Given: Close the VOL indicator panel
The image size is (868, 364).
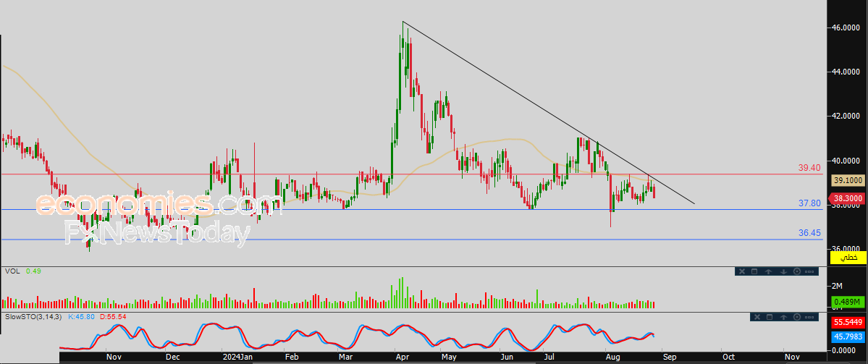Looking at the screenshot, I should coord(742,271).
